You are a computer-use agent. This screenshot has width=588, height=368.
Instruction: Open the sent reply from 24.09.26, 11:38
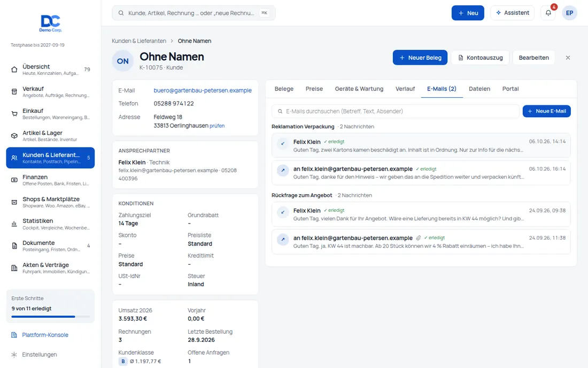click(421, 242)
